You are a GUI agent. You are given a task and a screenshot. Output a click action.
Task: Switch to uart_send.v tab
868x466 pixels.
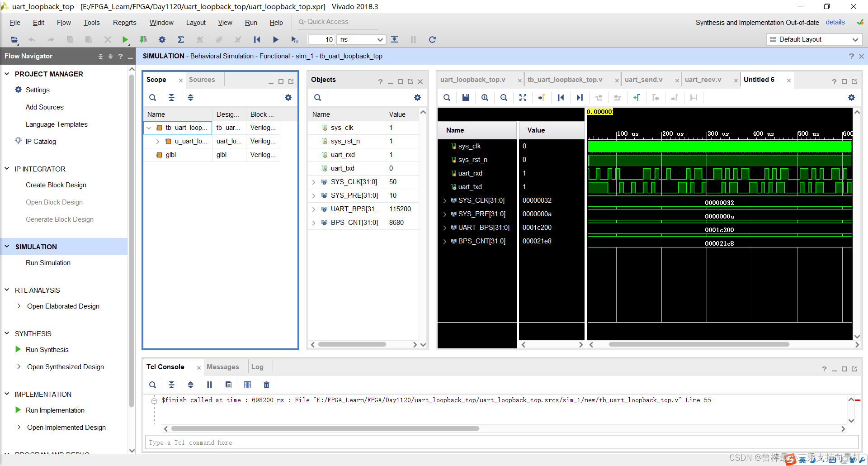pyautogui.click(x=644, y=80)
